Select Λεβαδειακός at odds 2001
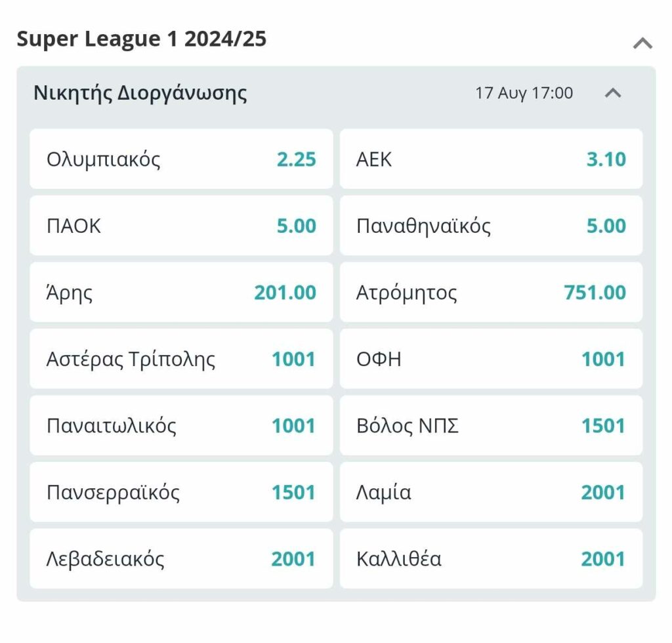Viewport: 672px width, 643px height. click(x=181, y=559)
